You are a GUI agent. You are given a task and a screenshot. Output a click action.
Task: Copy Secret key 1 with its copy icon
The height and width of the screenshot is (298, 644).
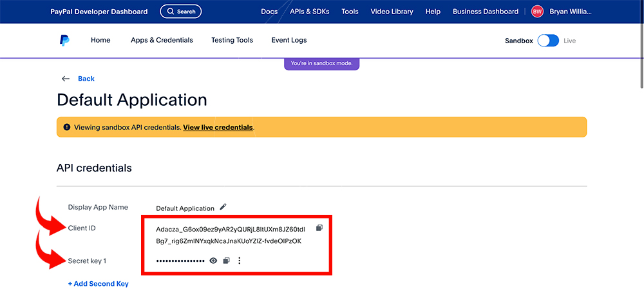226,261
